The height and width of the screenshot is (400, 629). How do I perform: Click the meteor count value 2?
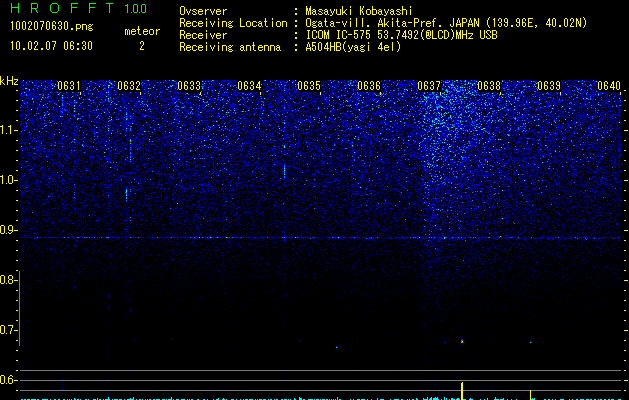142,46
